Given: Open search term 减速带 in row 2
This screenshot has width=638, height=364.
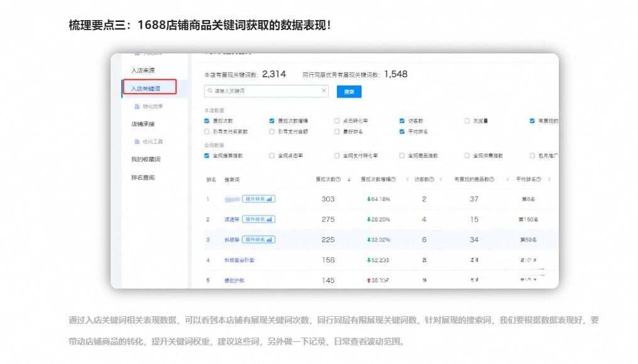Looking at the screenshot, I should pos(232,219).
